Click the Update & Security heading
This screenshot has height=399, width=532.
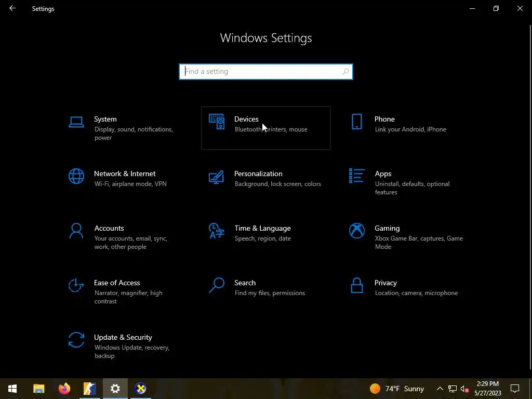click(123, 338)
